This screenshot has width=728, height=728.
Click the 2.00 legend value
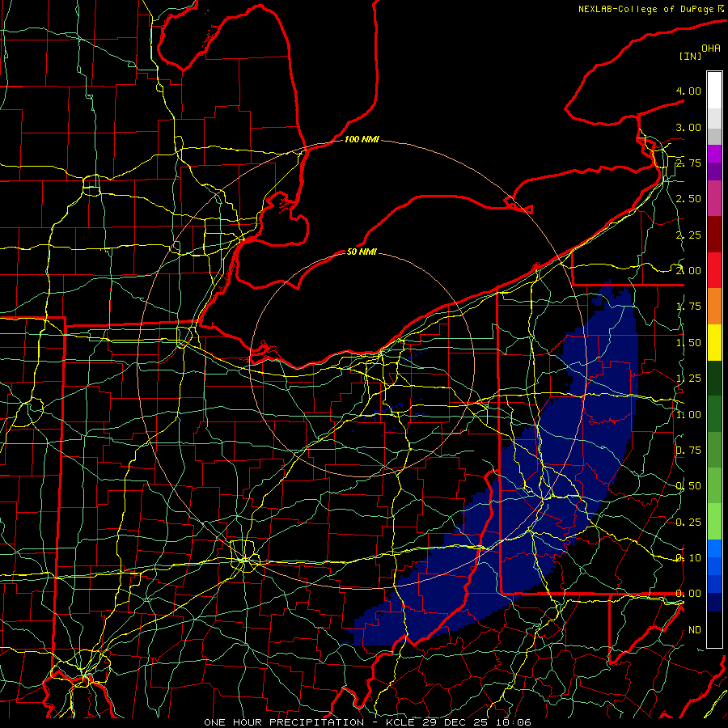(x=688, y=271)
